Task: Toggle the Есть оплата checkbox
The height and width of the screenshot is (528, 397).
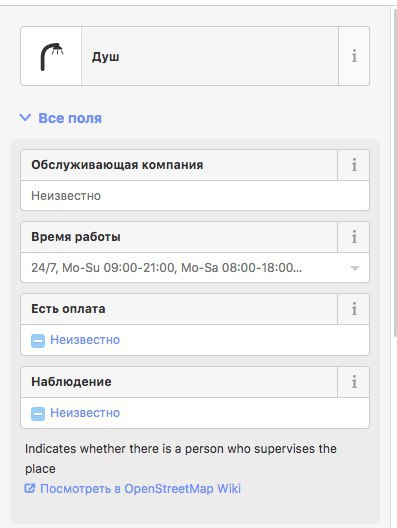Action: (38, 340)
